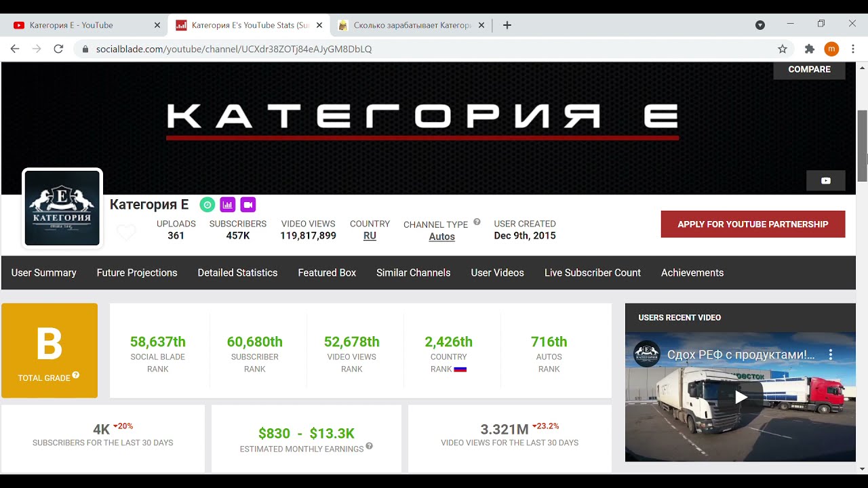Click the 4K subscribers last 30 days value
The height and width of the screenshot is (488, 868).
pos(101,429)
